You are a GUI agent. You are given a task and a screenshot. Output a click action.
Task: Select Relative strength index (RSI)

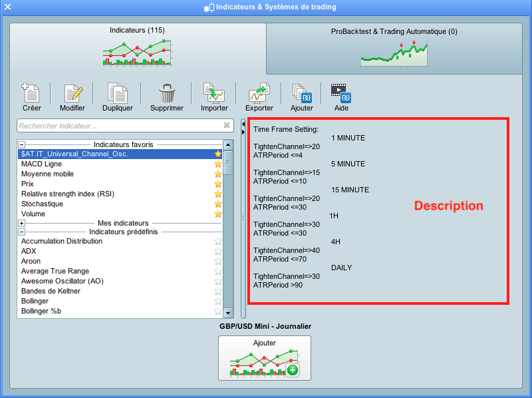click(x=120, y=194)
